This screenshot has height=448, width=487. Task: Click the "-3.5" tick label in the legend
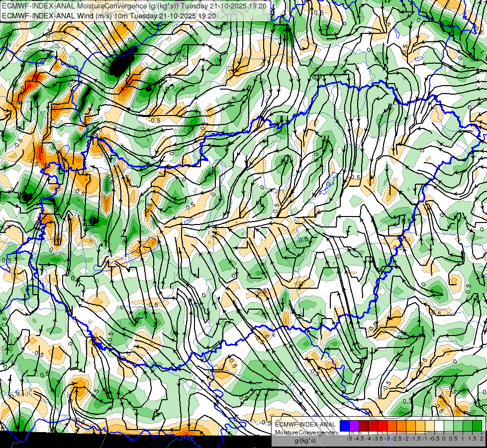click(378, 439)
